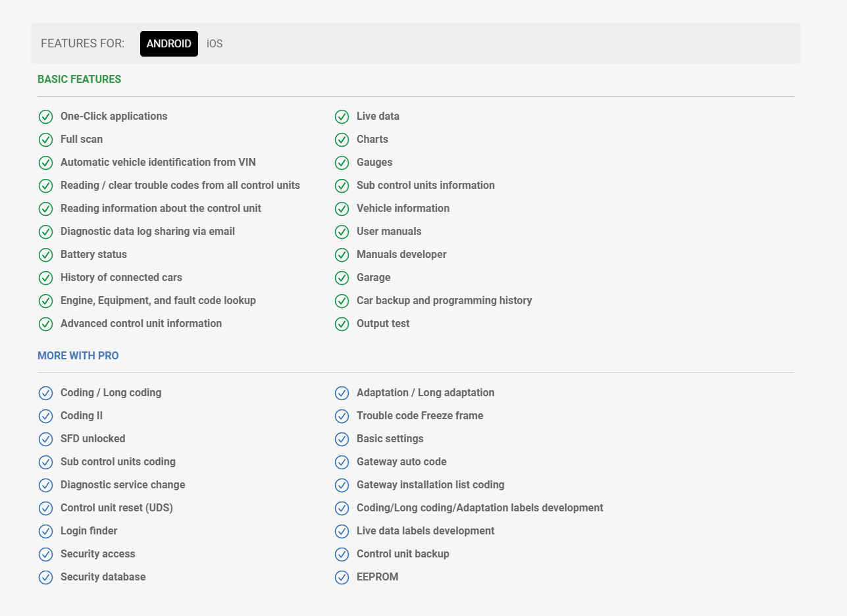Click the blue checkmark beside SFD unlocked

(45, 439)
